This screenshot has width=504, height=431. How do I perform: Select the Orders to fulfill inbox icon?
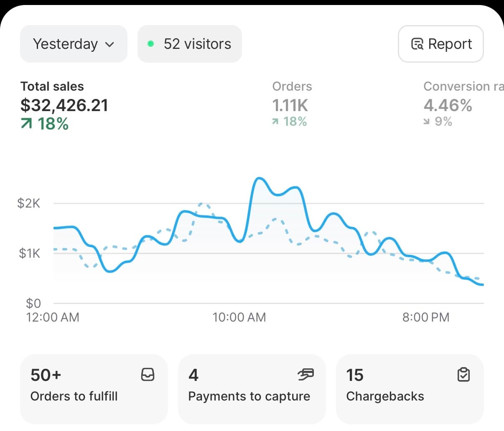[x=148, y=374]
